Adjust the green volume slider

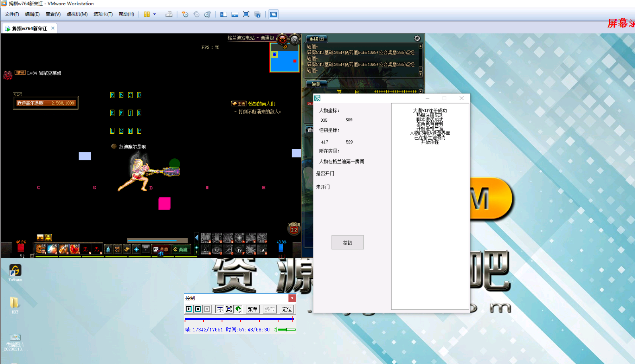[x=286, y=329]
